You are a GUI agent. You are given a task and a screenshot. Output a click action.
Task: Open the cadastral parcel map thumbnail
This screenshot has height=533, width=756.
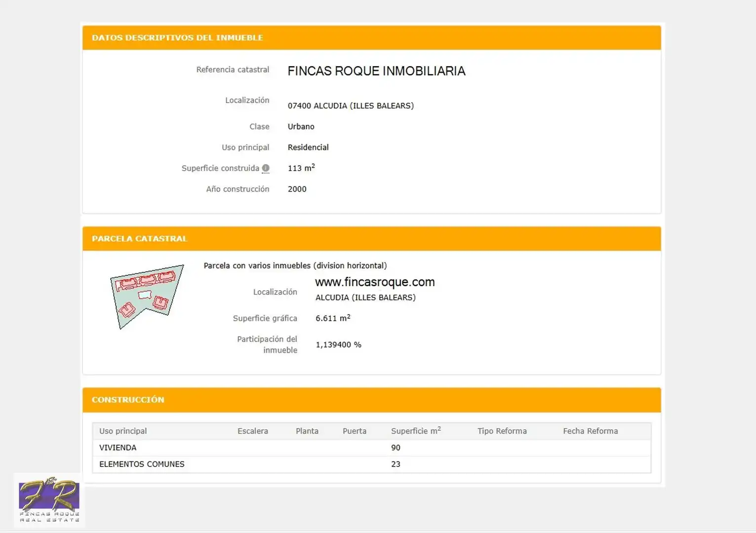pyautogui.click(x=147, y=297)
